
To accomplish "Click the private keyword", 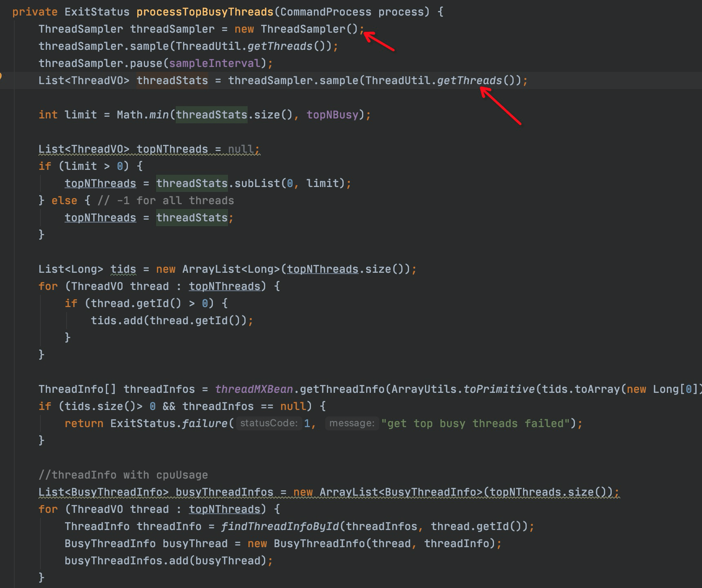I will point(35,12).
